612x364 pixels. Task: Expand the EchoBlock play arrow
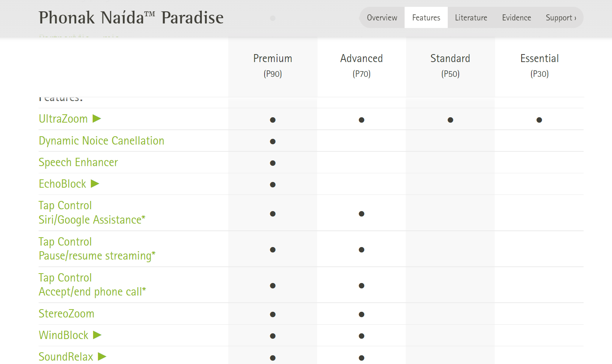(x=95, y=184)
